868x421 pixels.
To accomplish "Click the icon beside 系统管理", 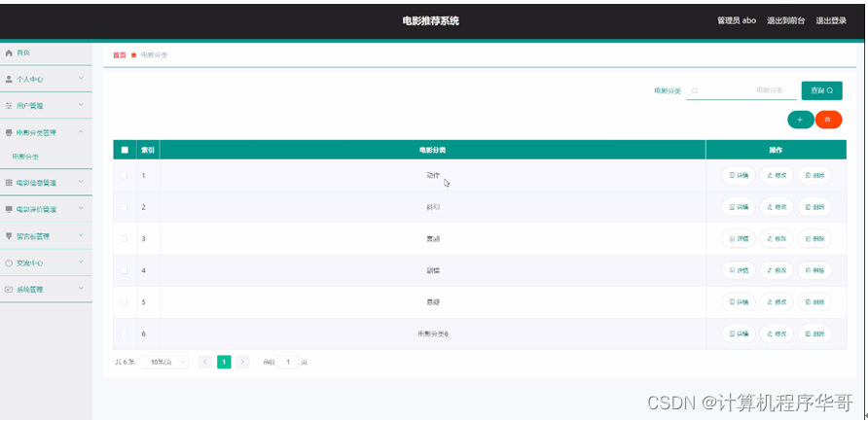I will (x=9, y=290).
